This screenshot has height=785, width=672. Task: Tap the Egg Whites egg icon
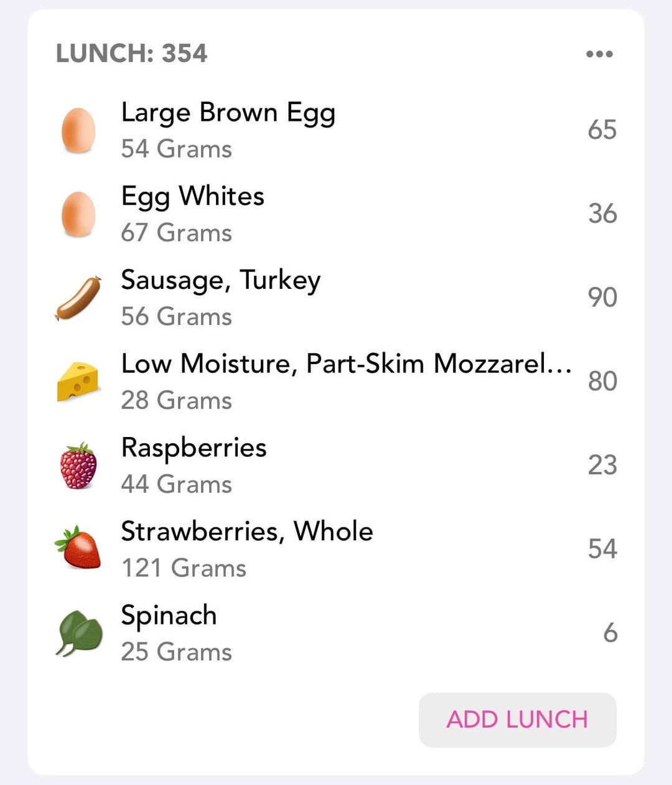78,214
